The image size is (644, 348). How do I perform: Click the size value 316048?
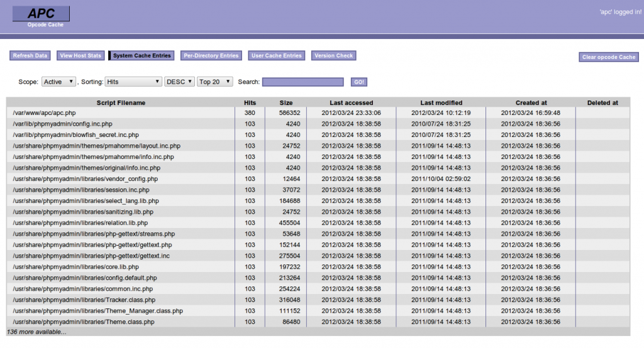(289, 300)
